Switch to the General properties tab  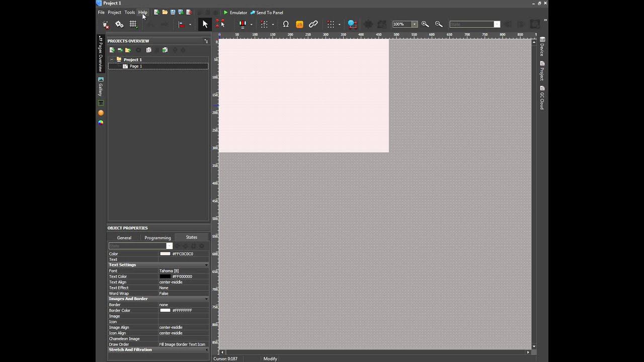124,238
